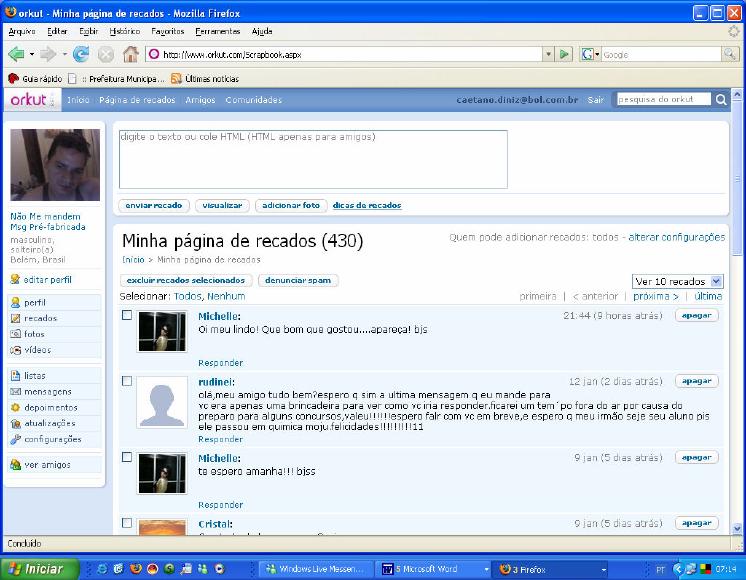Open the search engine selector dropdown

pos(597,54)
